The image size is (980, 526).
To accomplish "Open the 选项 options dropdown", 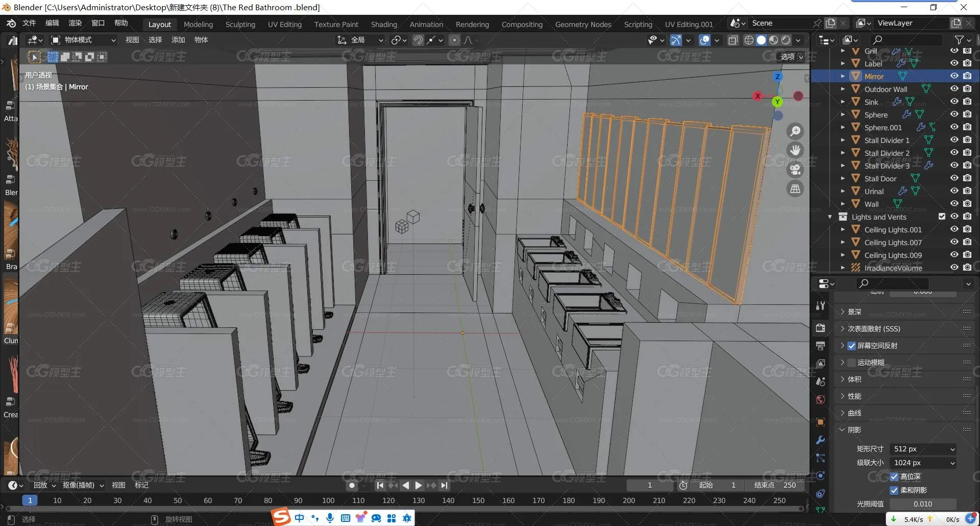I will [x=792, y=57].
